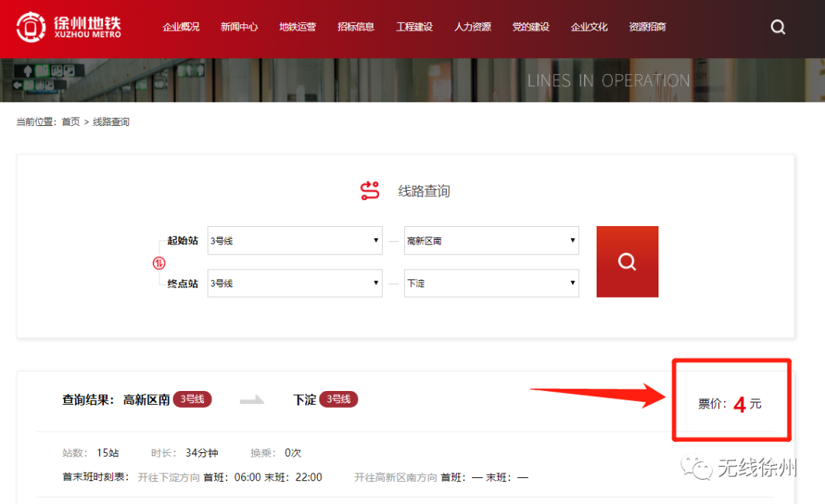The image size is (825, 504).
Task: Click the 首班 06:00 time
Action: [x=232, y=477]
